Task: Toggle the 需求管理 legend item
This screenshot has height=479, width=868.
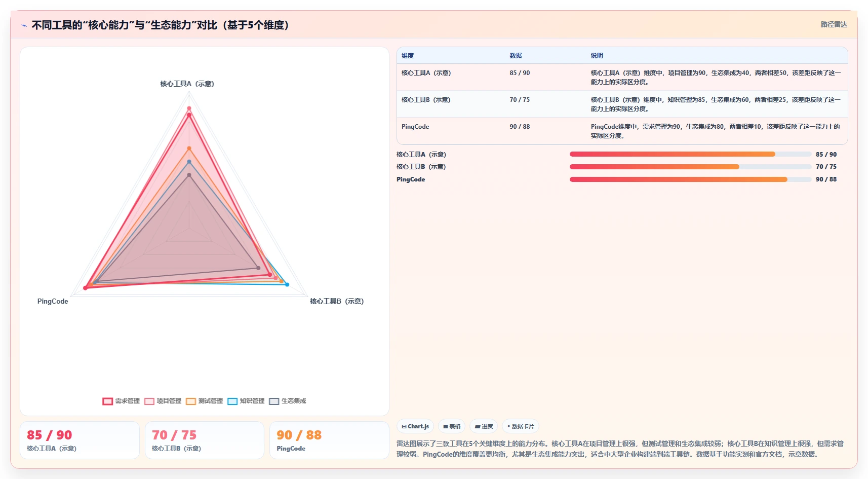Action: pos(121,401)
